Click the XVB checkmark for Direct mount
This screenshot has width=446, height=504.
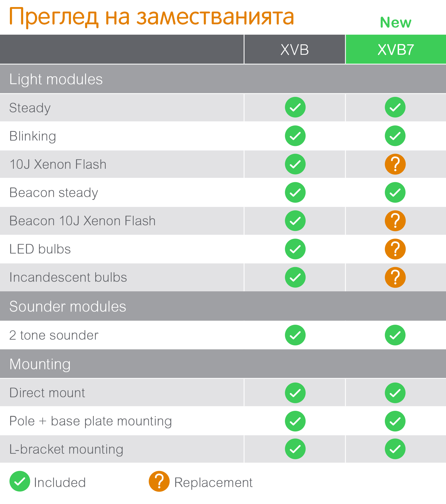point(295,393)
